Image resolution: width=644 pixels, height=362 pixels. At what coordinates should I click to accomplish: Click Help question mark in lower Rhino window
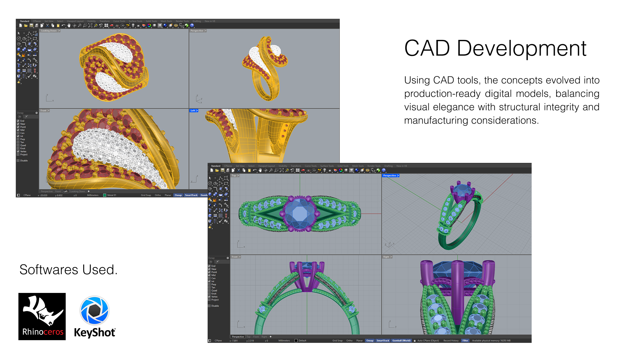click(x=384, y=170)
